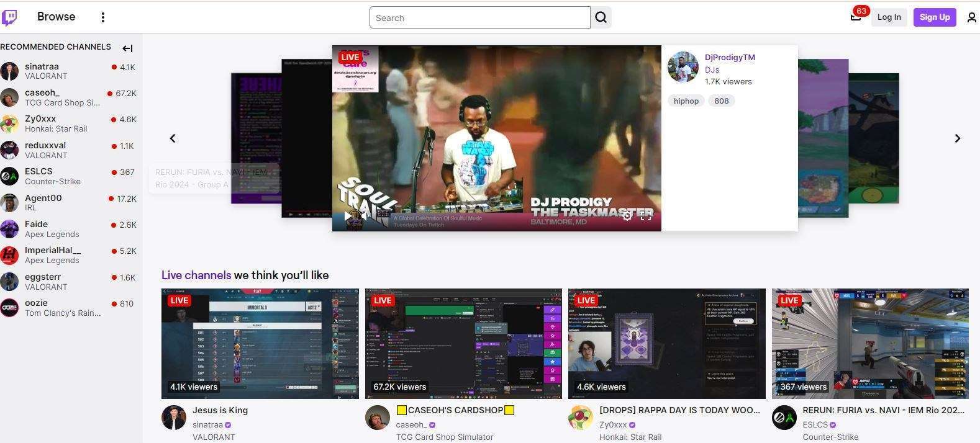
Task: Open Agent00 avatar in sidebar
Action: click(9, 203)
